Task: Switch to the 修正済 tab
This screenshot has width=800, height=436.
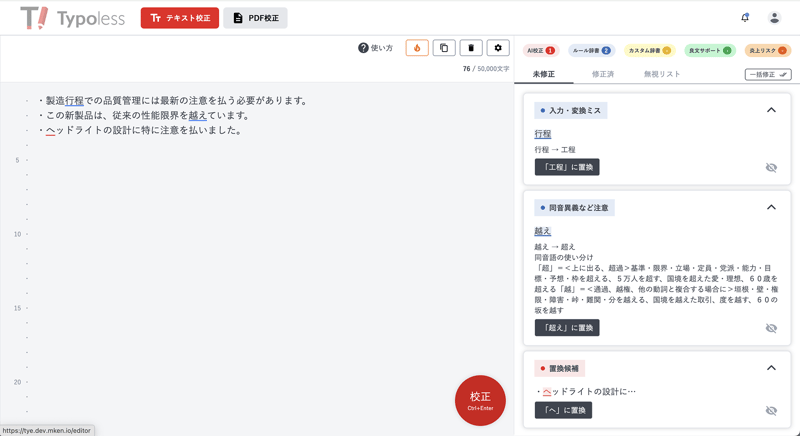Action: coord(603,74)
